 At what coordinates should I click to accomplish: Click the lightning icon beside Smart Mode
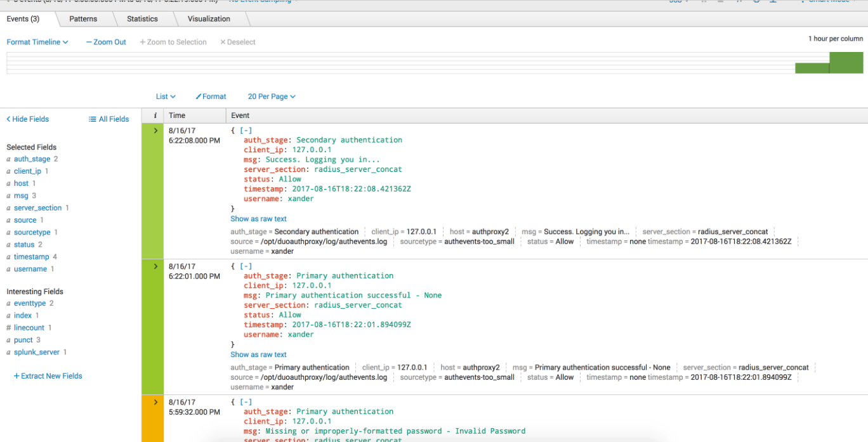point(801,1)
